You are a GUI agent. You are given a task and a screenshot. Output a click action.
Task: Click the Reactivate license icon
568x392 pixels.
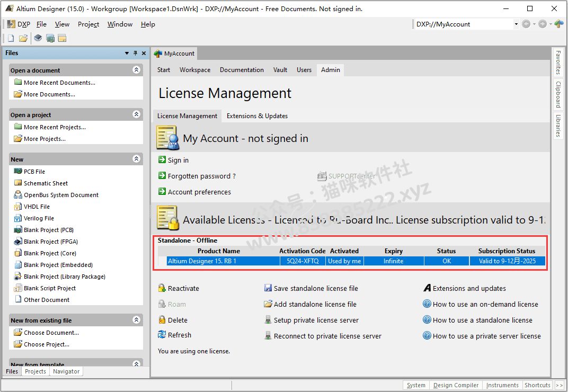click(x=162, y=288)
